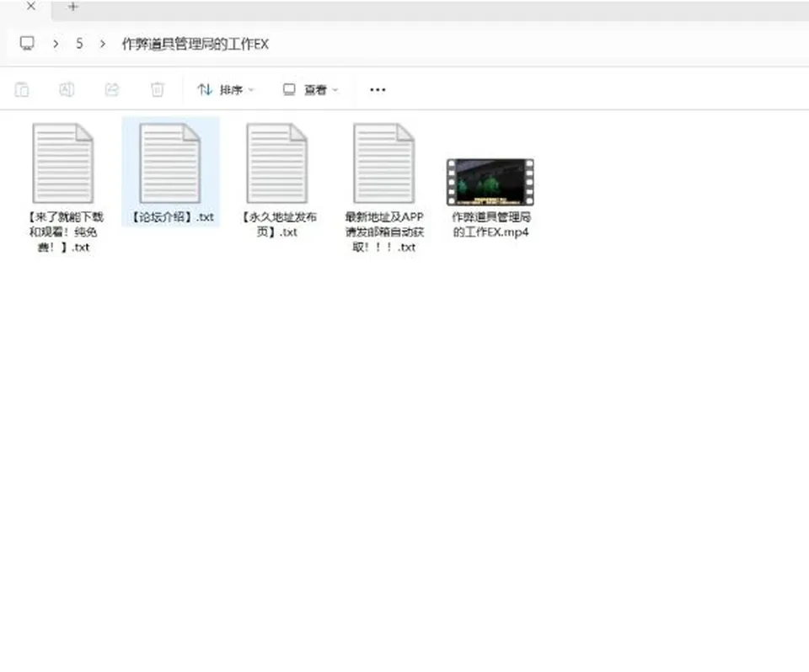Image resolution: width=809 pixels, height=672 pixels.
Task: Select the 【论坛介绍】.txt file
Action: (x=171, y=173)
